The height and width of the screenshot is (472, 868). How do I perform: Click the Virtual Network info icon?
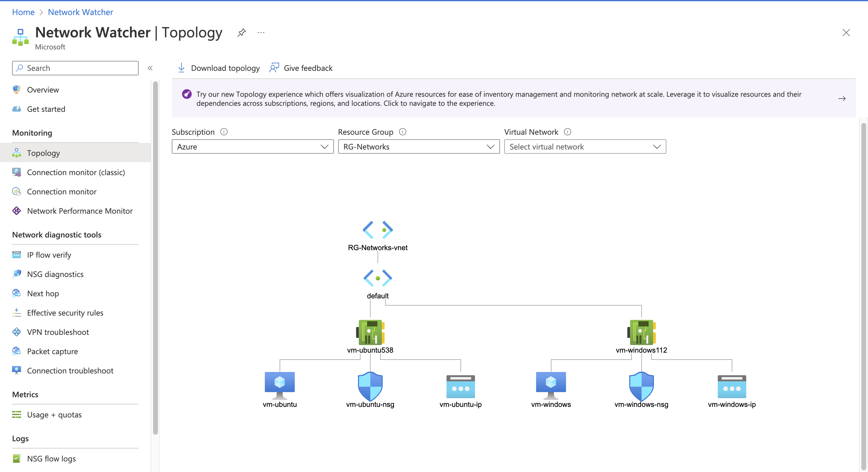point(568,132)
